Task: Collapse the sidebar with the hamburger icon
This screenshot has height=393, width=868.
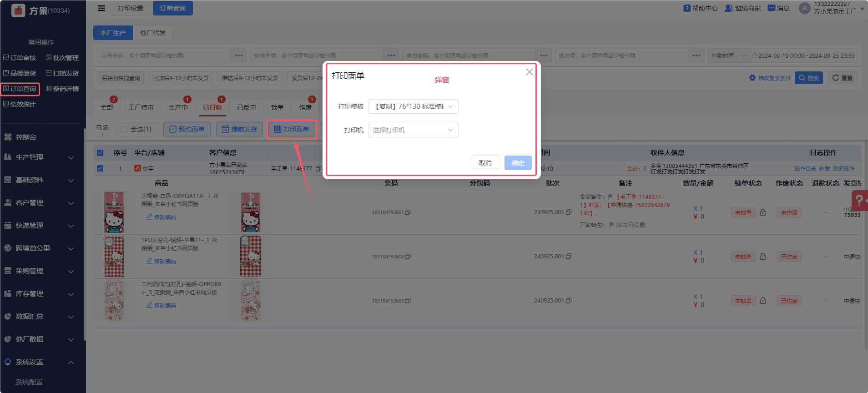Action: 101,8
